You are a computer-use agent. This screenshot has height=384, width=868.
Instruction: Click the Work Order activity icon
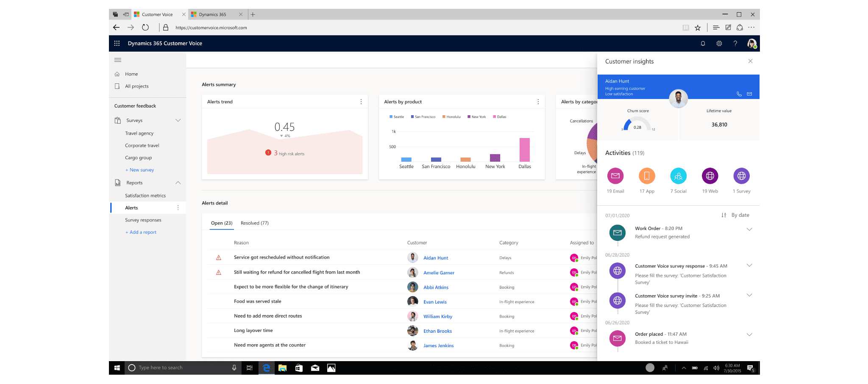618,233
